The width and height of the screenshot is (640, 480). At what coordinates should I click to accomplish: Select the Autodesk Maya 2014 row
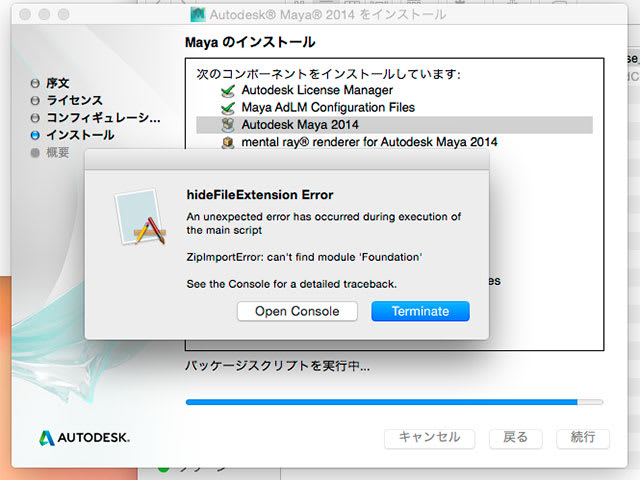(x=394, y=125)
